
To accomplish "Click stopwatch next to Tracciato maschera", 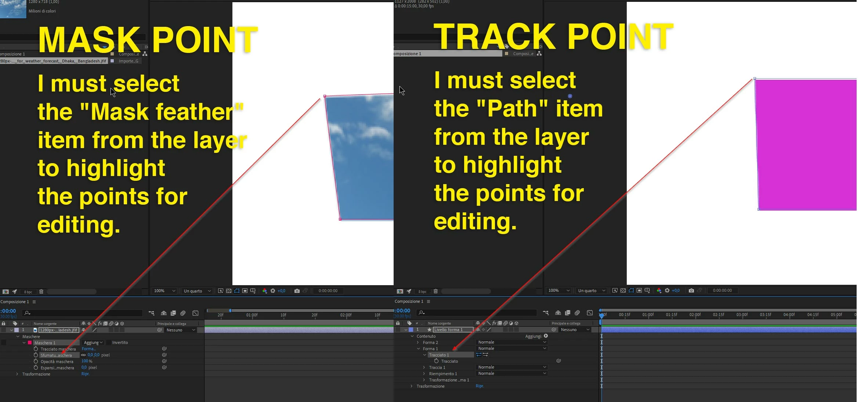I will point(36,349).
